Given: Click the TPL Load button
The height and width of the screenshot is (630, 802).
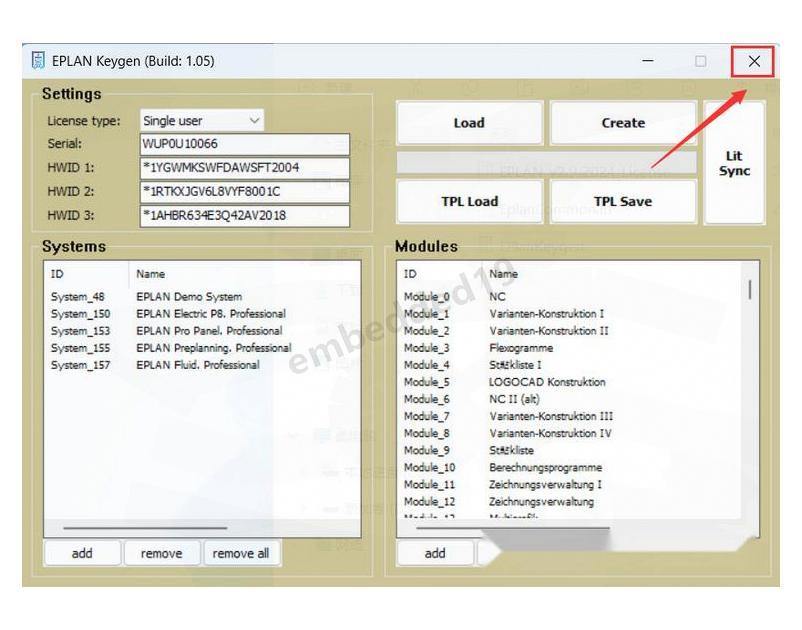Looking at the screenshot, I should [469, 201].
